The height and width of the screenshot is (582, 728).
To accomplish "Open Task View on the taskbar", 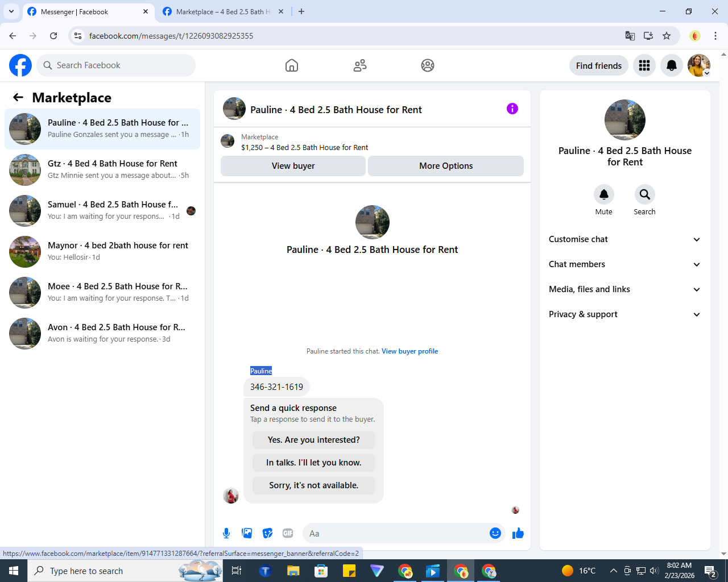I will (x=237, y=571).
